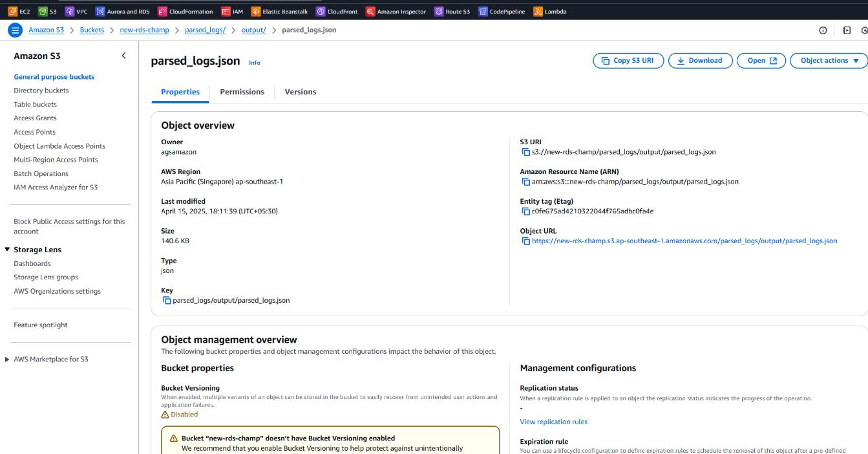Expand AWS Marketplace for S3 section
868x454 pixels.
pyautogui.click(x=8, y=360)
